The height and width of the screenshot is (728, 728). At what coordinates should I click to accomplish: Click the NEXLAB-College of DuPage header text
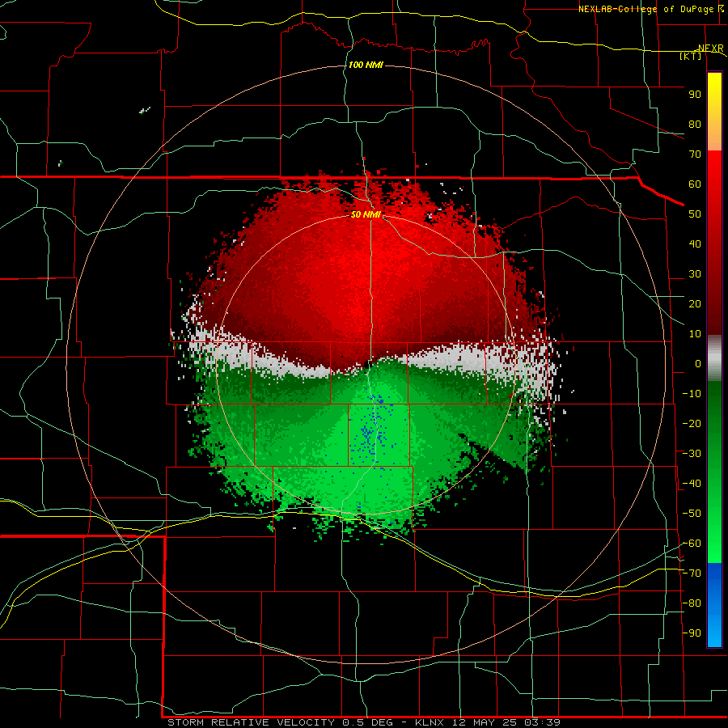(645, 9)
